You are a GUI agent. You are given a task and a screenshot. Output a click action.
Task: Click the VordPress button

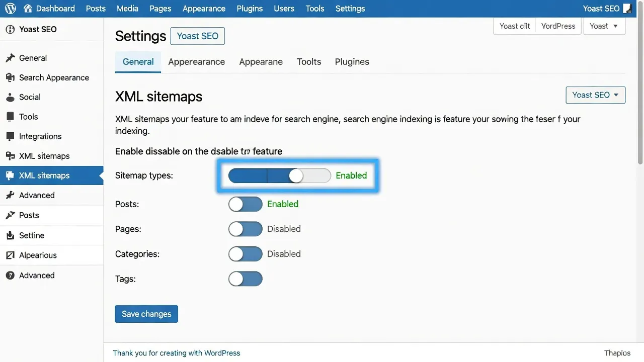coord(558,26)
